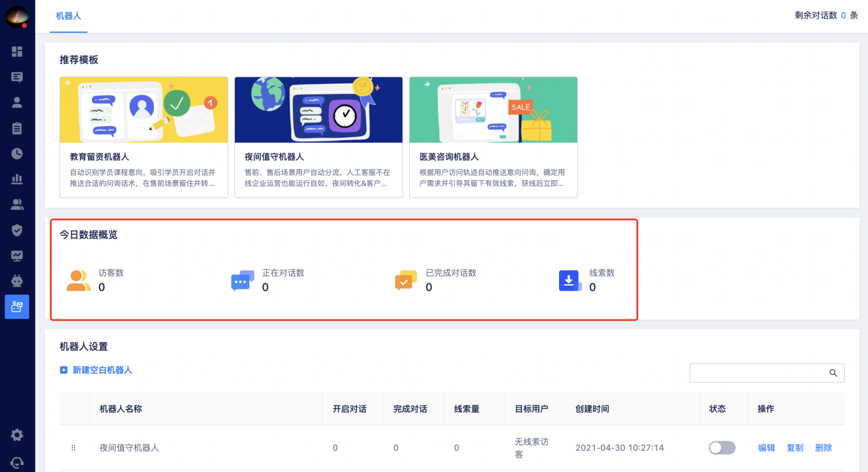Select the 教育留资机器人 template card
Image resolution: width=868 pixels, height=472 pixels.
coord(144,137)
